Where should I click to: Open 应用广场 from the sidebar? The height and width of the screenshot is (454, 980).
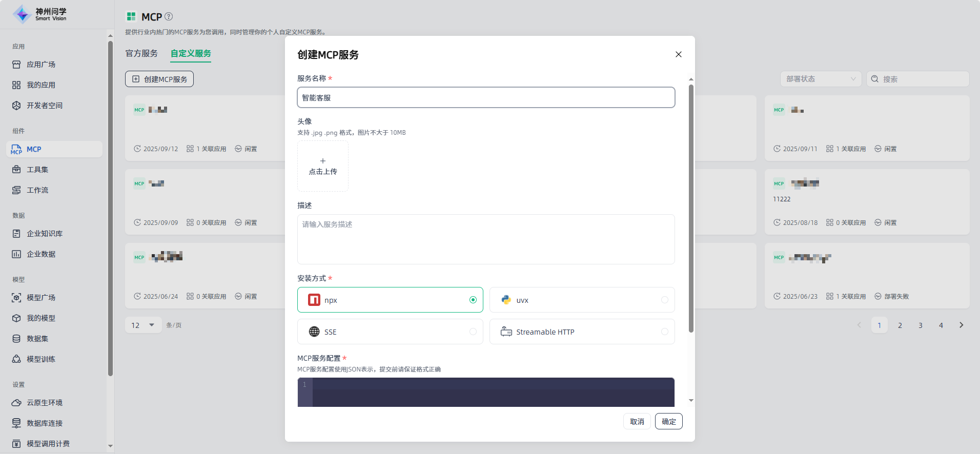pyautogui.click(x=41, y=65)
